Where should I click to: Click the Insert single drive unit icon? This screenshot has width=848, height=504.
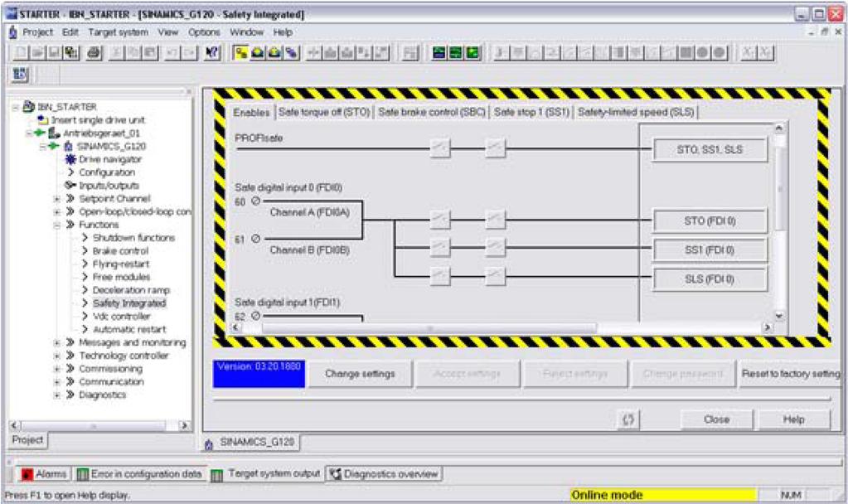pyautogui.click(x=43, y=119)
